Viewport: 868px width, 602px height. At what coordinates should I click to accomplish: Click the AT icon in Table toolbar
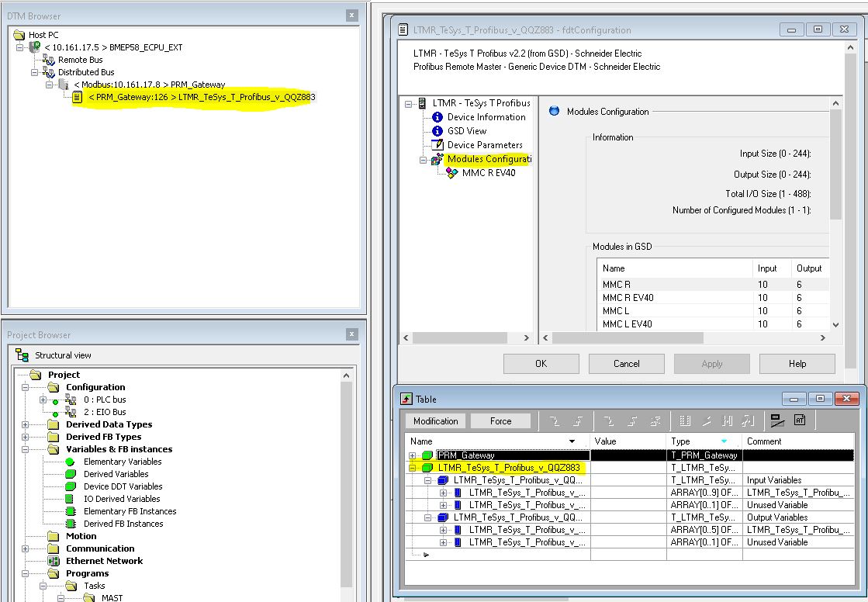click(x=800, y=420)
